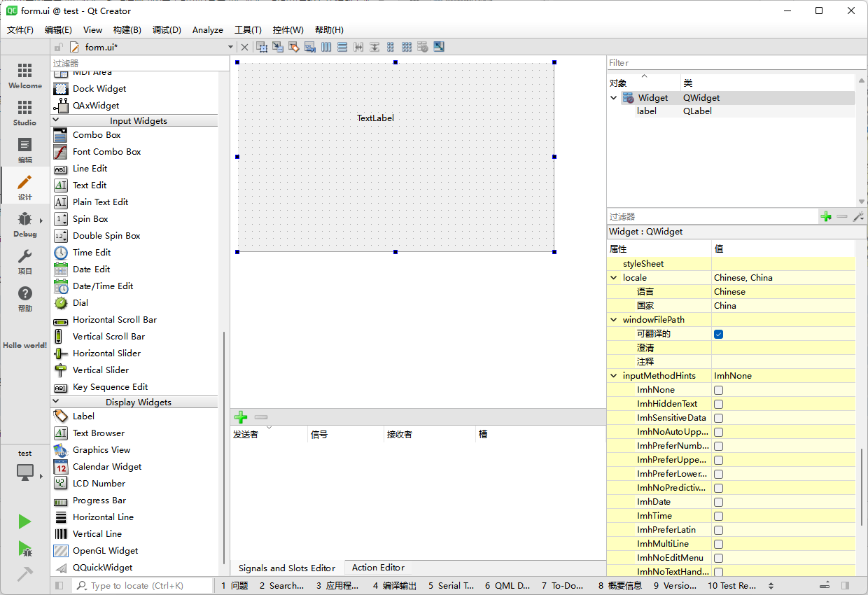Toggle the ImhDate checkbox
This screenshot has width=868, height=595.
(718, 502)
